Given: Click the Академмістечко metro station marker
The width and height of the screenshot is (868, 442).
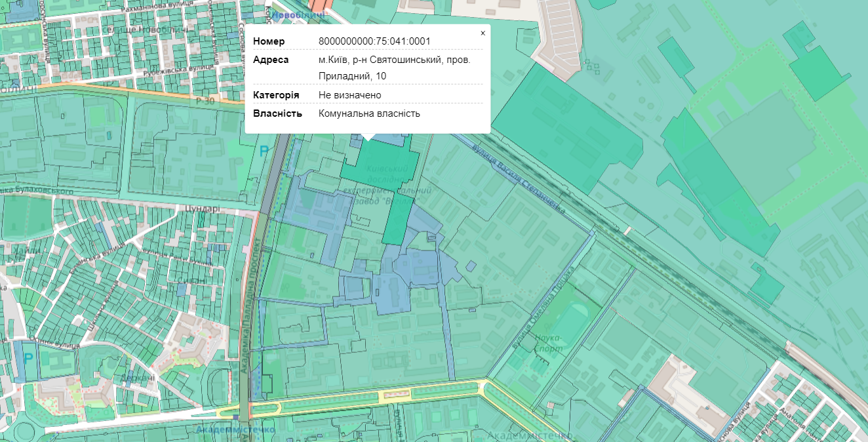Looking at the screenshot, I should click(235, 417).
